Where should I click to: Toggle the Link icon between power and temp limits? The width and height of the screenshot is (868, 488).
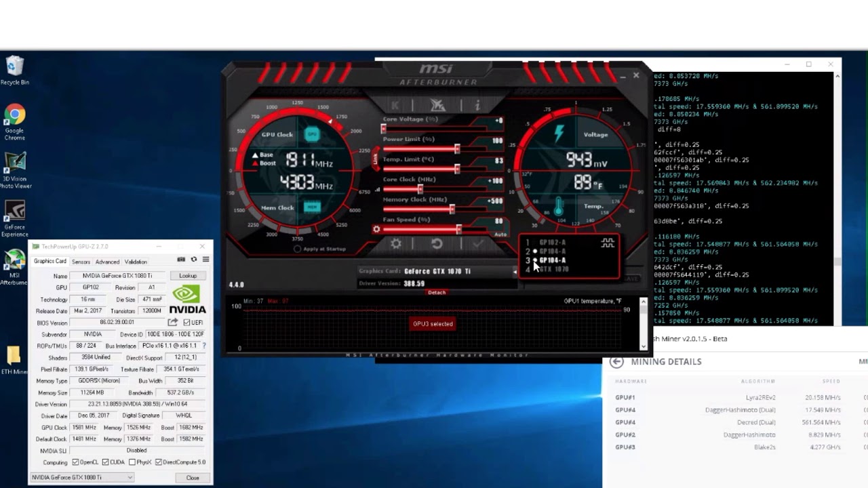[x=375, y=159]
